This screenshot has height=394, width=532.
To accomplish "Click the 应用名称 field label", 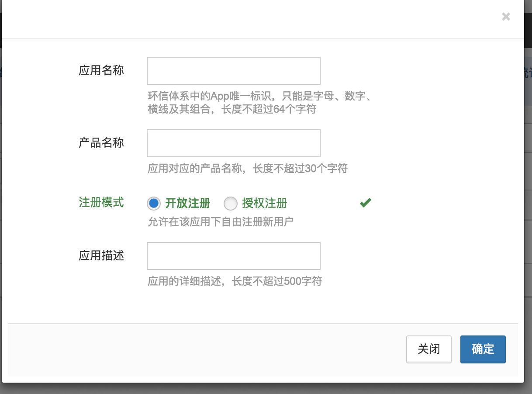I will (101, 70).
